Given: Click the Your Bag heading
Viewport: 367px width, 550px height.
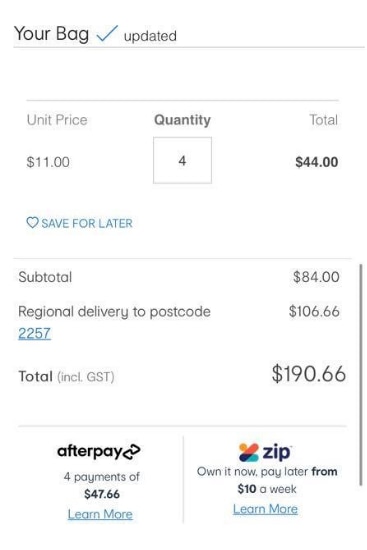Looking at the screenshot, I should (51, 34).
